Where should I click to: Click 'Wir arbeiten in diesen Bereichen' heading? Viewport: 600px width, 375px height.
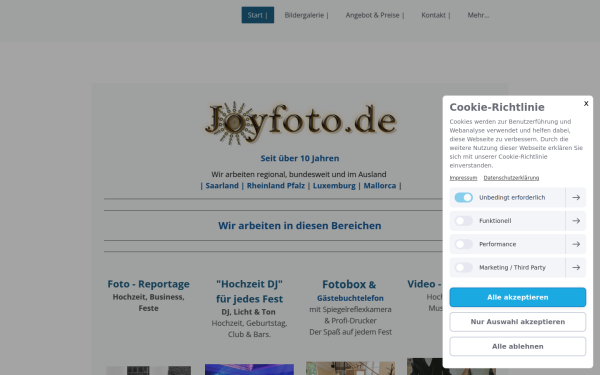(x=300, y=226)
